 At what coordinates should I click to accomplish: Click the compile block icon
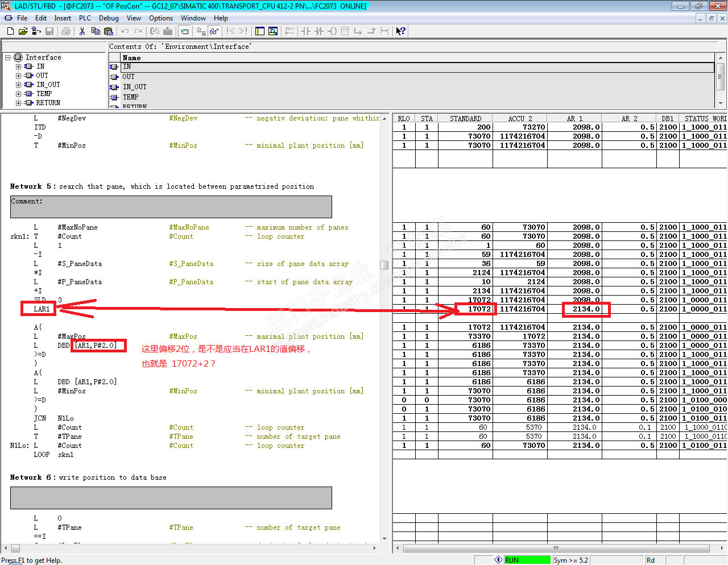coord(154,31)
